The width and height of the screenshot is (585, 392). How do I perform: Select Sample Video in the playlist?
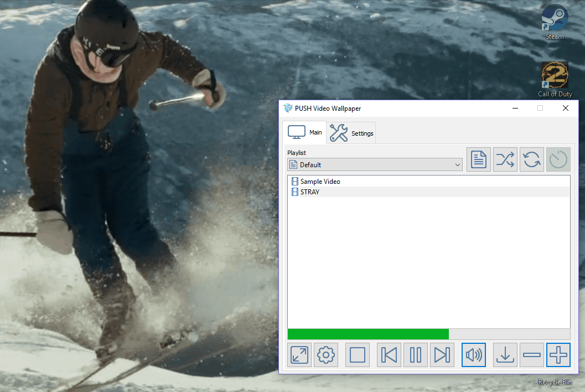320,182
